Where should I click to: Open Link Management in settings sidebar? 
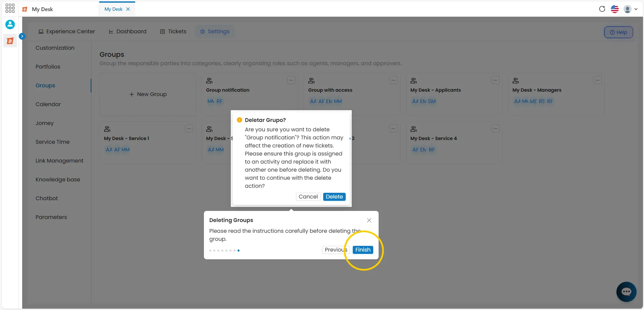(x=59, y=161)
